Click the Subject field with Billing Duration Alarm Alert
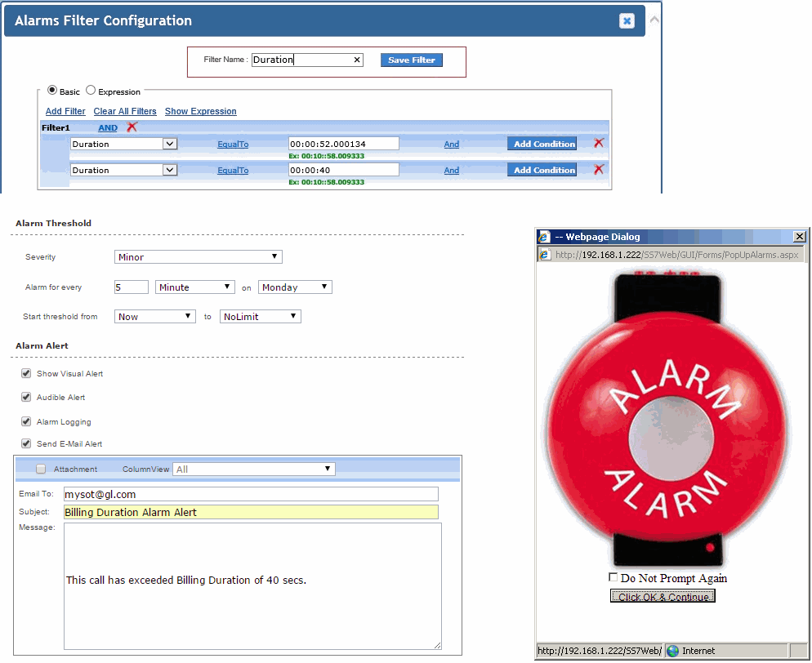This screenshot has width=812, height=663. point(251,513)
